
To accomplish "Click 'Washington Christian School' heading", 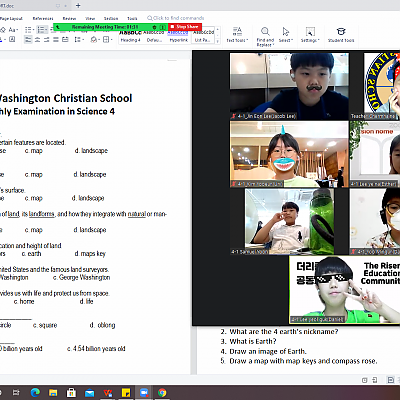I will pyautogui.click(x=65, y=98).
